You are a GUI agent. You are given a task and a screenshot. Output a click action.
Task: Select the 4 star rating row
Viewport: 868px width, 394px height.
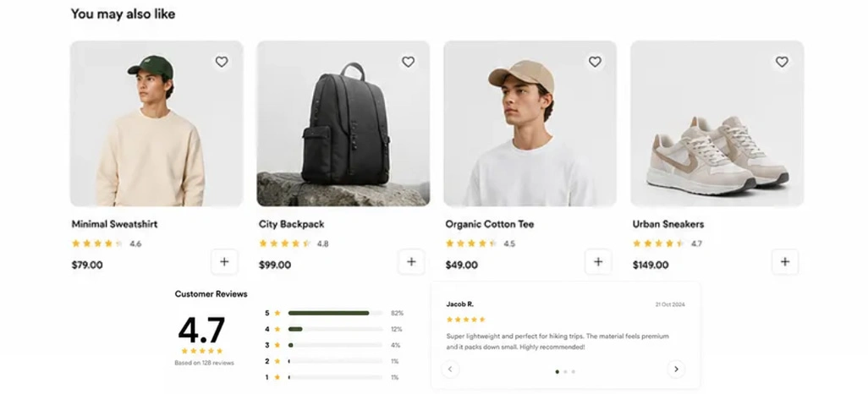point(334,329)
